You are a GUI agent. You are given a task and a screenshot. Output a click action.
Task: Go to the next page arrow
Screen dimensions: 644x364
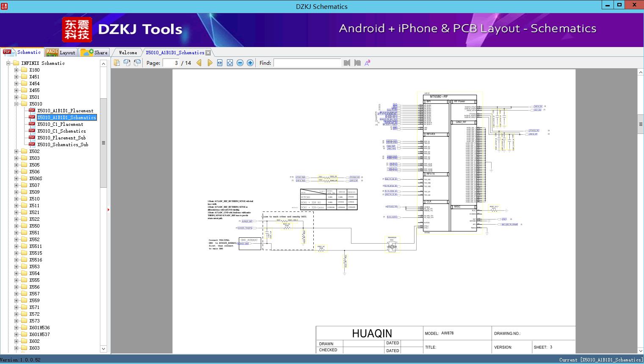pos(210,63)
